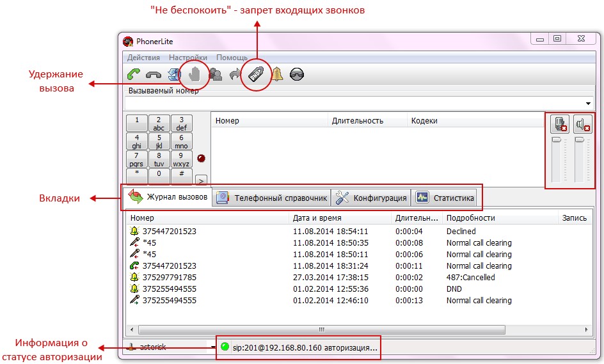Viewport: 604px width, 364px height.
Task: Open the asterisk profile dropdown
Action: tap(213, 347)
